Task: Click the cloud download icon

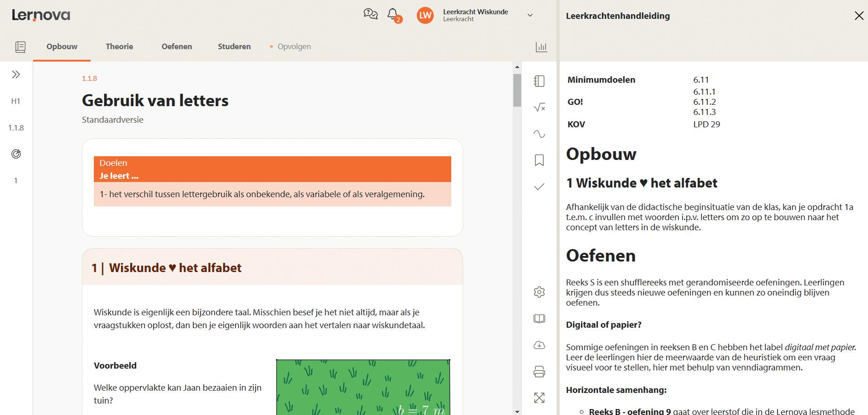Action: pyautogui.click(x=539, y=345)
